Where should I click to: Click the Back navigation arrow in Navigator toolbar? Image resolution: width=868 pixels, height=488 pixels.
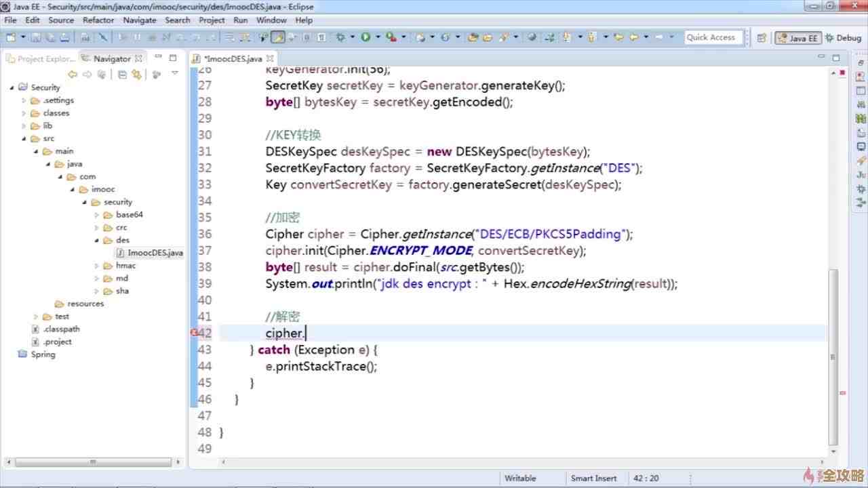73,75
